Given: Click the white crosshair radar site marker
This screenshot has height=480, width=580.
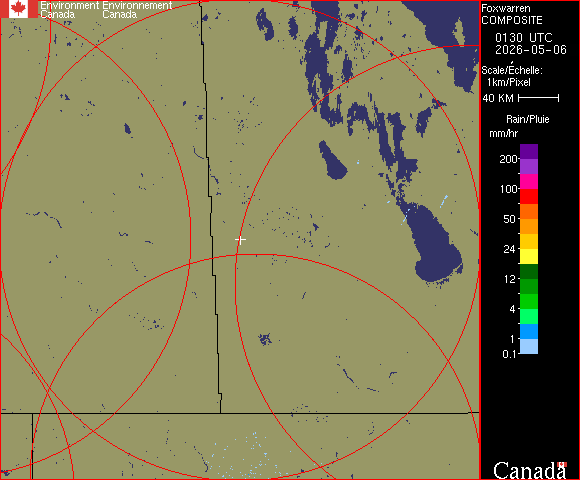Looking at the screenshot, I should click(x=240, y=240).
